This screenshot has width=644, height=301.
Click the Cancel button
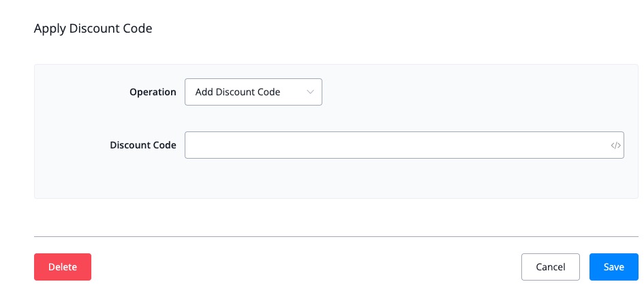(x=550, y=267)
